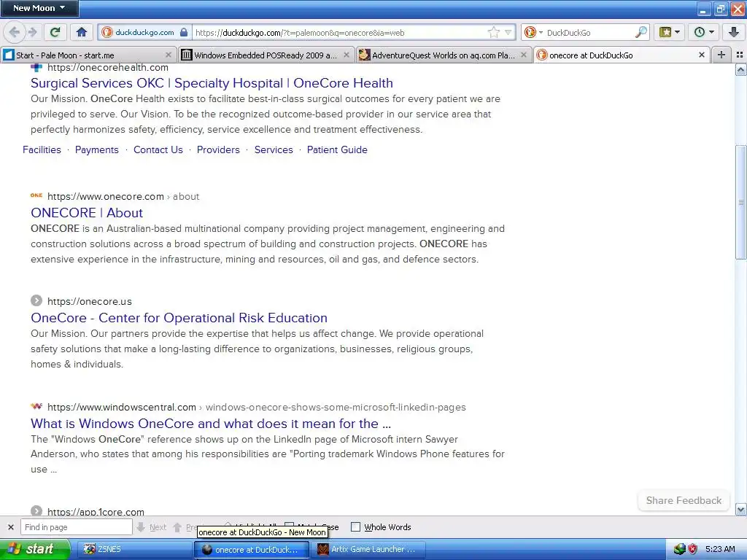This screenshot has width=747, height=560.
Task: Click the site-info arrow beside onecore.us URL
Action: point(36,301)
